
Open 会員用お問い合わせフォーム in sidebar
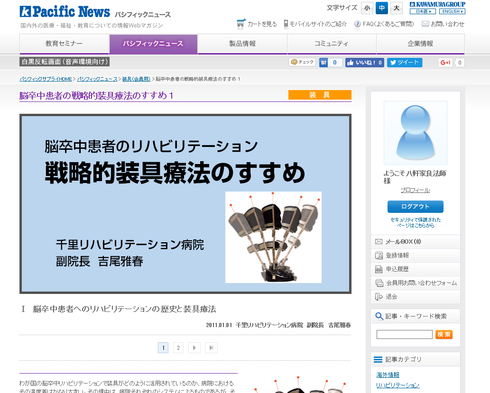pyautogui.click(x=415, y=283)
